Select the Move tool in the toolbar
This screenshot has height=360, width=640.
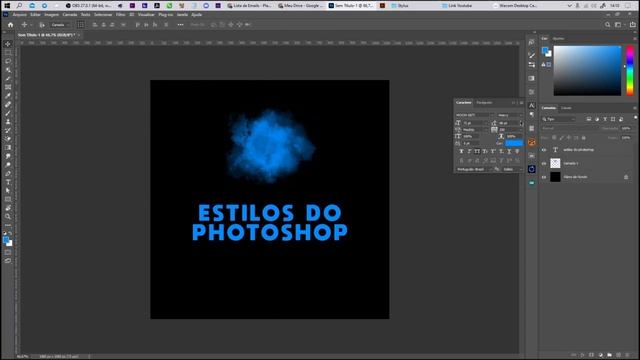point(8,44)
